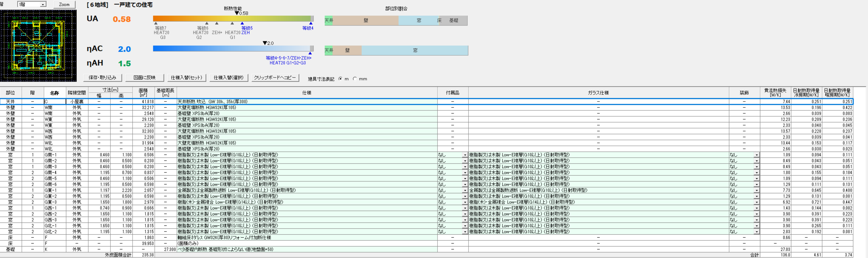
Task: Click the クリップボードへコピー button
Action: click(275, 78)
